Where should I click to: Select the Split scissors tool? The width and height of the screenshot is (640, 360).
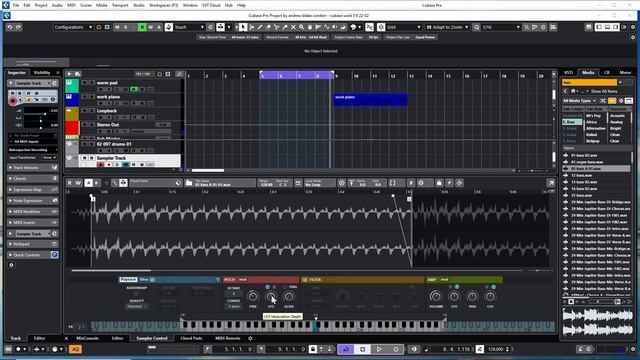(276, 27)
